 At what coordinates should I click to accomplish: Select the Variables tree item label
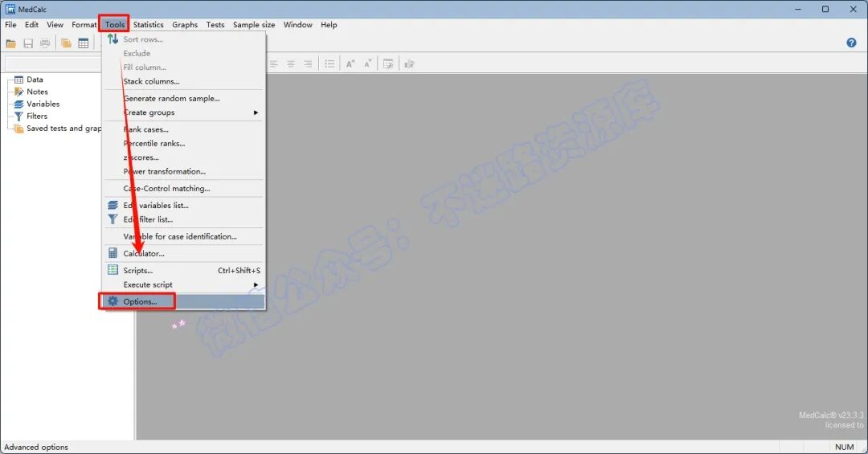[x=43, y=104]
